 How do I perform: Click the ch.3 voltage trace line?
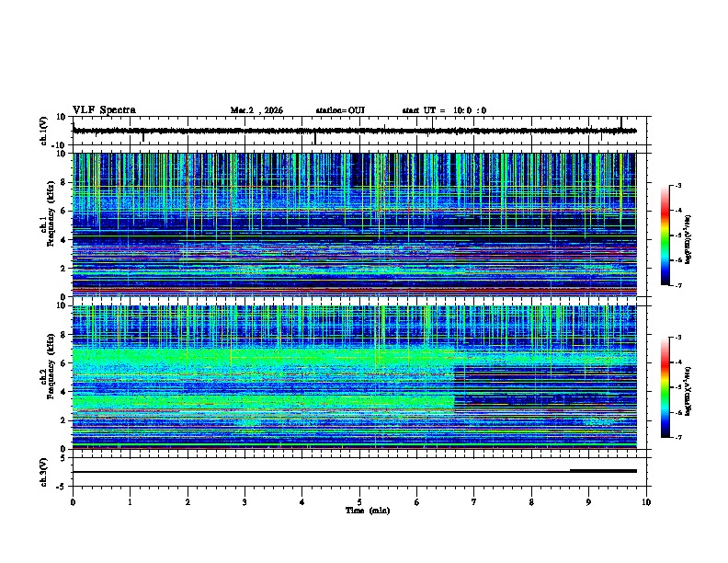[x=354, y=472]
